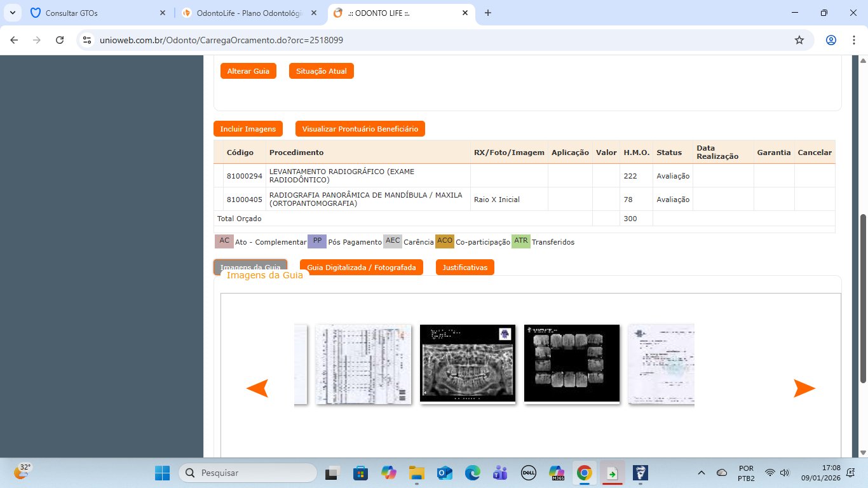Show hidden system tray icons
868x488 pixels.
pos(702,473)
